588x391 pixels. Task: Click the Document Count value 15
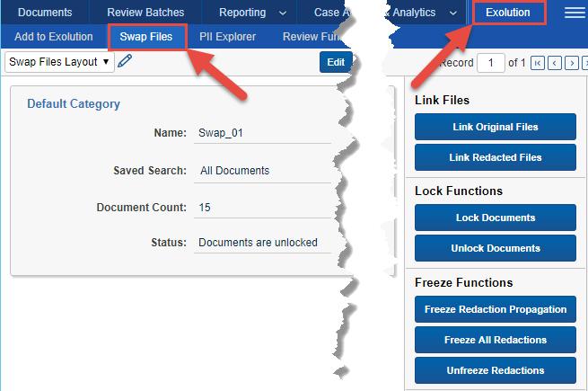pyautogui.click(x=205, y=208)
